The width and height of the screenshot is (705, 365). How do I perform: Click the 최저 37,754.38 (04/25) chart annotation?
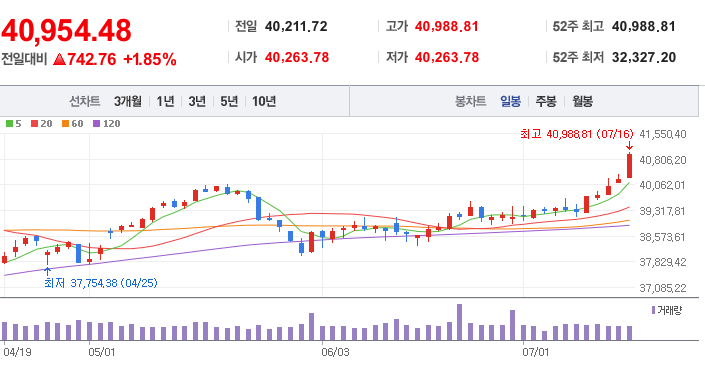(101, 283)
